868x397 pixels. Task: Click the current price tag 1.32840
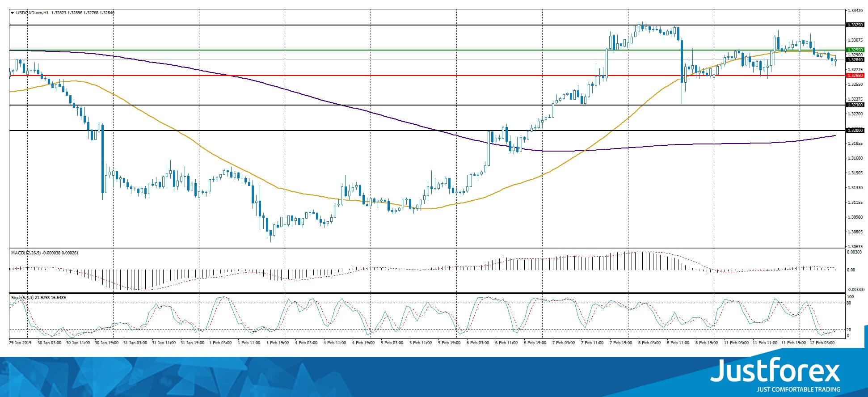coord(855,59)
